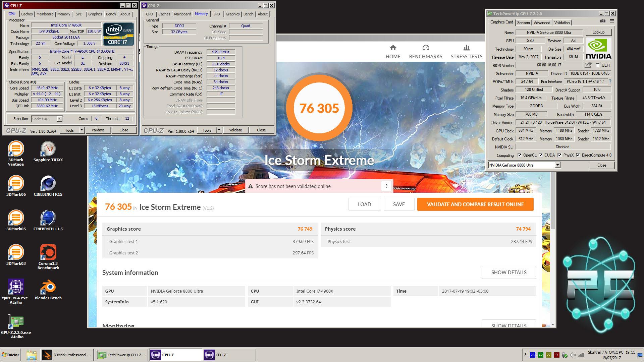
Task: Click Validate in the left CPU-Z window
Action: click(98, 130)
